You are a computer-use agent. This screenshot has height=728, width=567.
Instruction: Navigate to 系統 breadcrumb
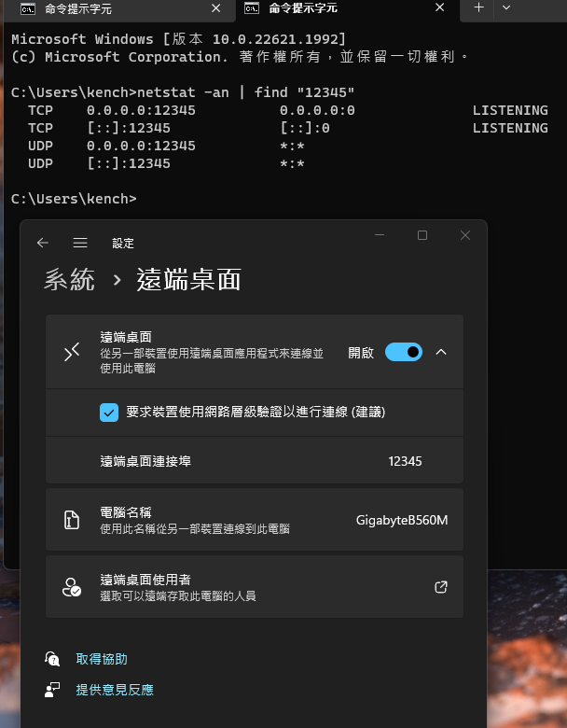70,280
